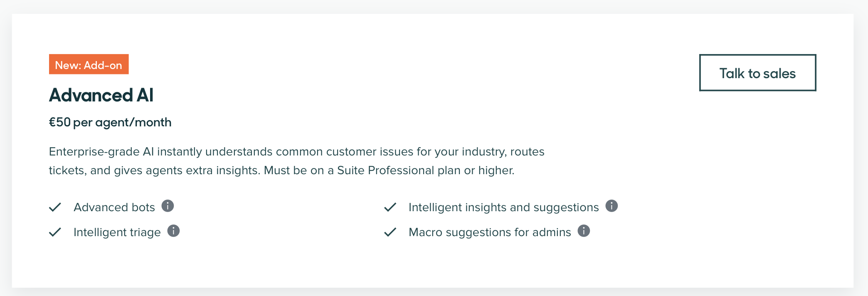Click the Talk to sales button
This screenshot has height=296, width=868.
pos(757,73)
